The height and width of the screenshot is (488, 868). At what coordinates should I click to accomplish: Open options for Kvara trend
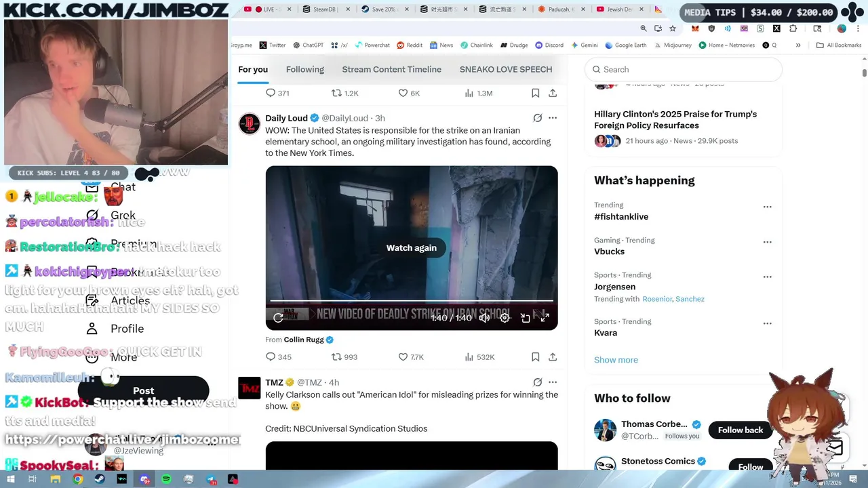(768, 323)
